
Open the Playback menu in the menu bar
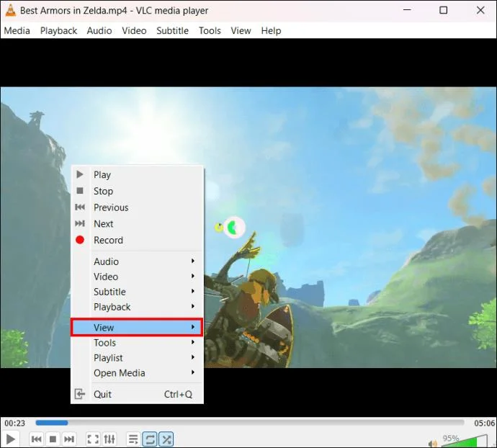[58, 31]
